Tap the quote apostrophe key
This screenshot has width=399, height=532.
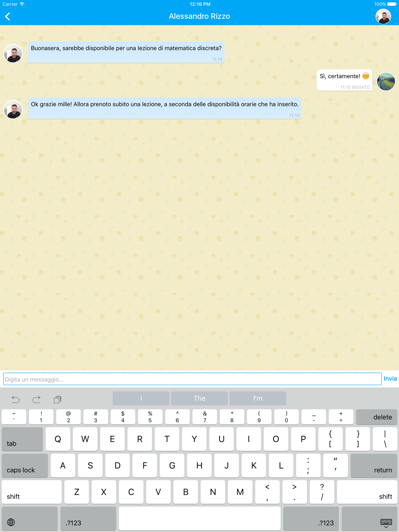coord(336,465)
